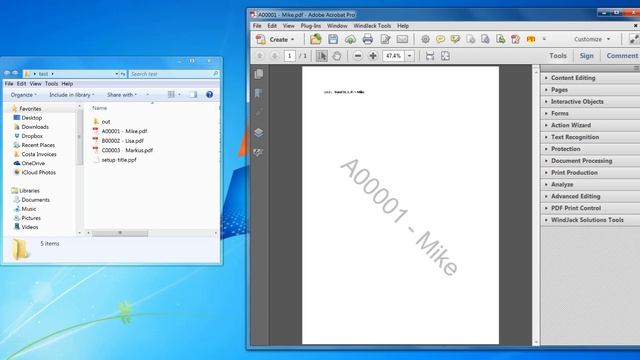
Task: Open the Customize dropdown in the toolbar
Action: coord(592,39)
